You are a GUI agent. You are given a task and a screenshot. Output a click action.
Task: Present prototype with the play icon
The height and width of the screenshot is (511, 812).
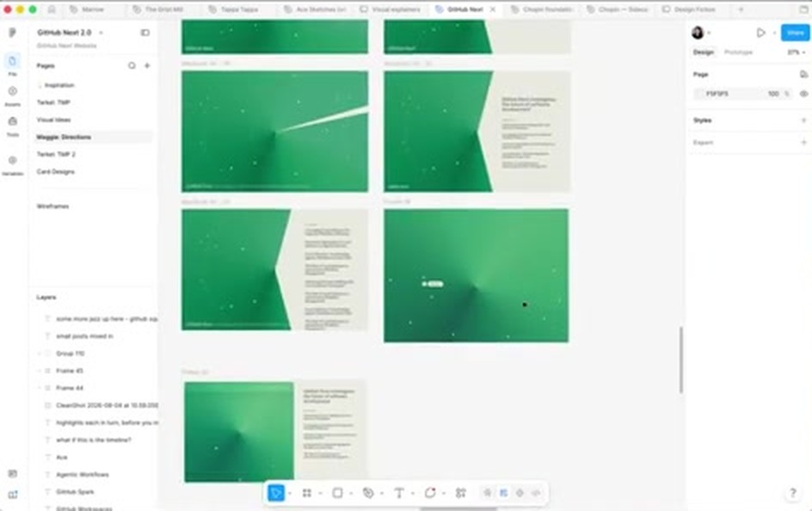click(760, 33)
